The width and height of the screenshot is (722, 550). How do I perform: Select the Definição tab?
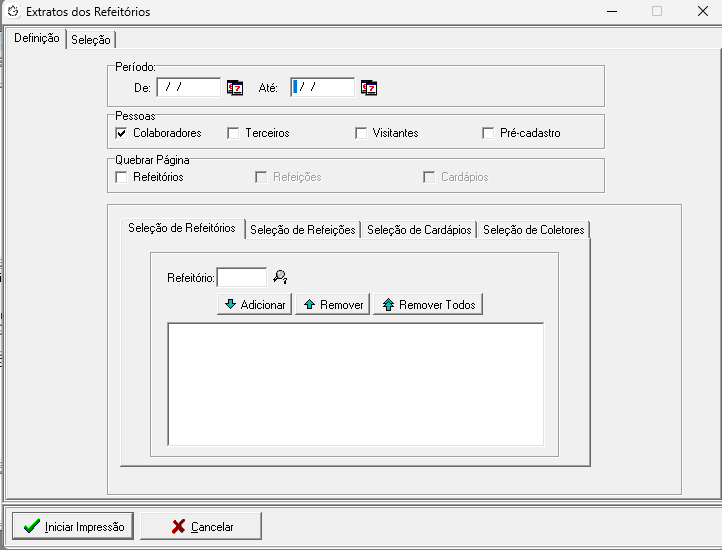point(36,39)
